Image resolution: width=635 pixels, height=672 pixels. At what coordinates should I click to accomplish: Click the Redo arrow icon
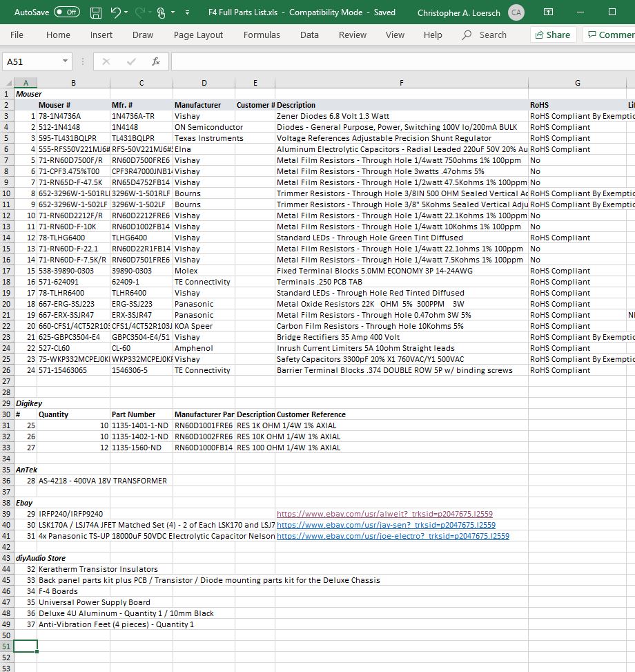coord(139,12)
